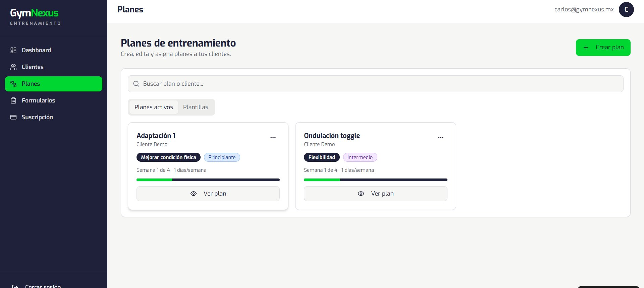Click the Planes dumbbell icon in sidebar
Image resolution: width=644 pixels, height=288 pixels.
[13, 84]
